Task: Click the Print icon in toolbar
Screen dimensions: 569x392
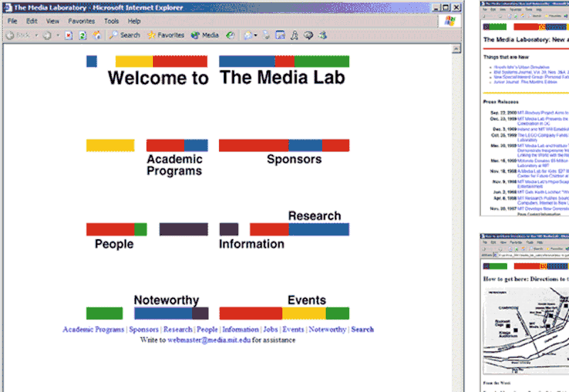Action: tap(266, 35)
